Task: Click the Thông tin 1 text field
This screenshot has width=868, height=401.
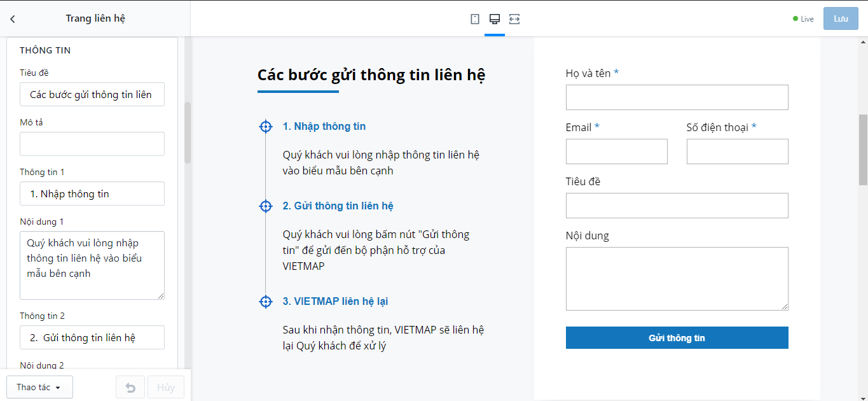Action: click(x=92, y=193)
